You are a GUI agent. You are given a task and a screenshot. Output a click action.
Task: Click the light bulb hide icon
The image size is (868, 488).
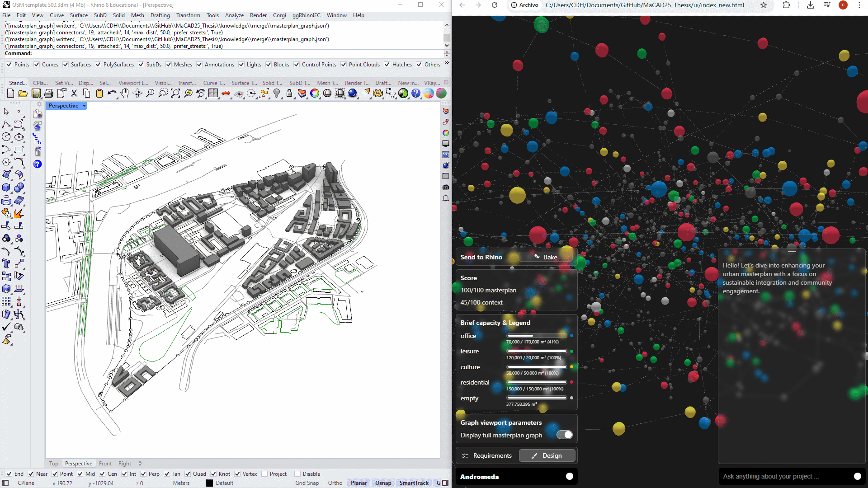277,94
